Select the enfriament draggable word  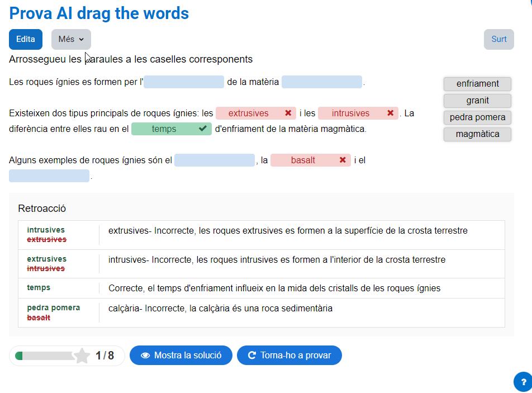point(477,84)
